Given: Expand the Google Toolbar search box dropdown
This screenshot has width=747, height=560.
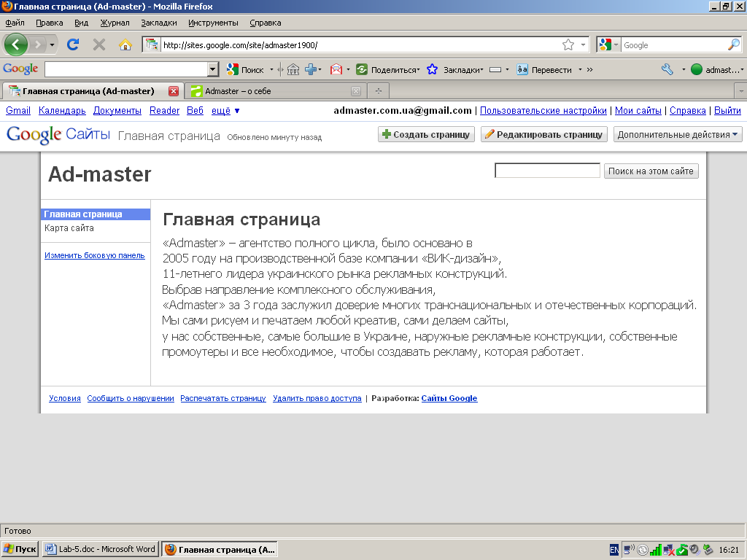Looking at the screenshot, I should point(213,69).
